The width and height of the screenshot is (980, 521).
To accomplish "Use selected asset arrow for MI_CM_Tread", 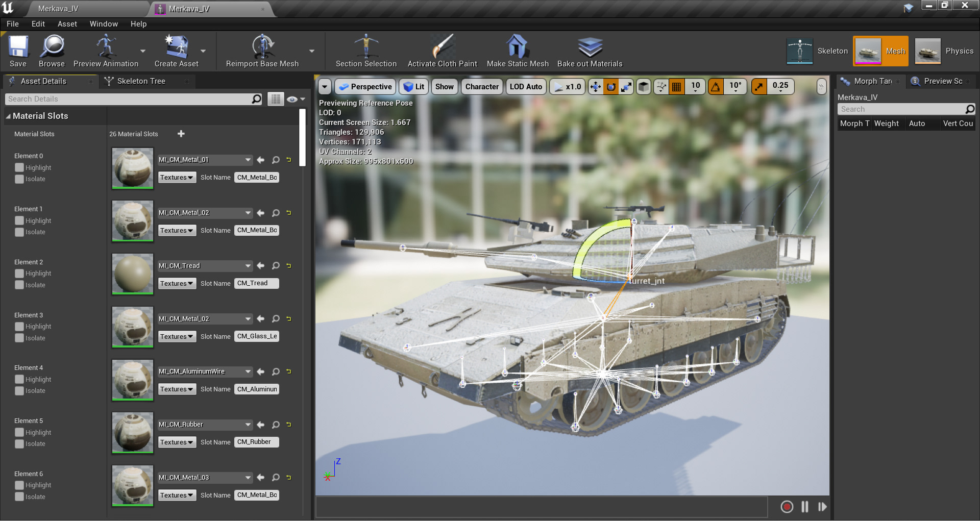I will (261, 266).
